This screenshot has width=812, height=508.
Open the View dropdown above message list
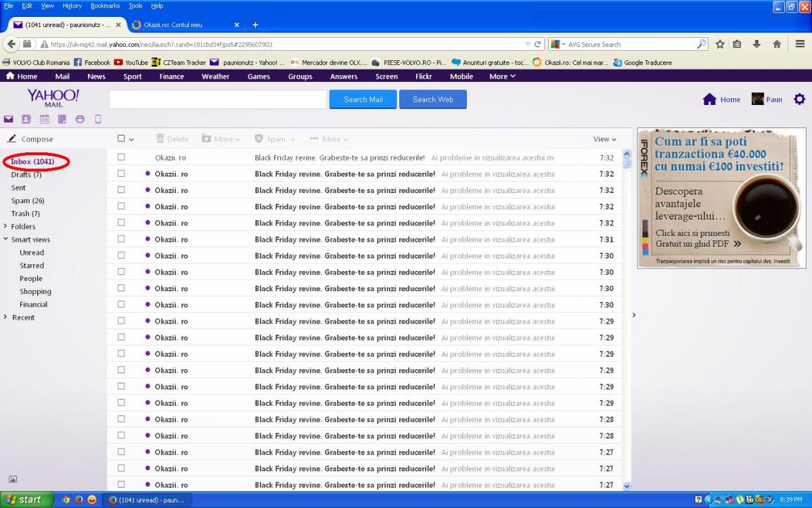[605, 139]
